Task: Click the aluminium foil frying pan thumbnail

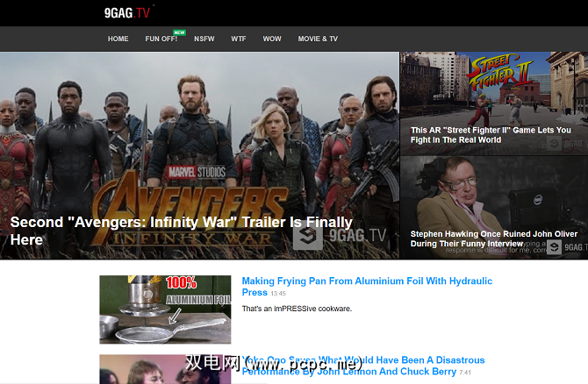Action: (x=165, y=309)
